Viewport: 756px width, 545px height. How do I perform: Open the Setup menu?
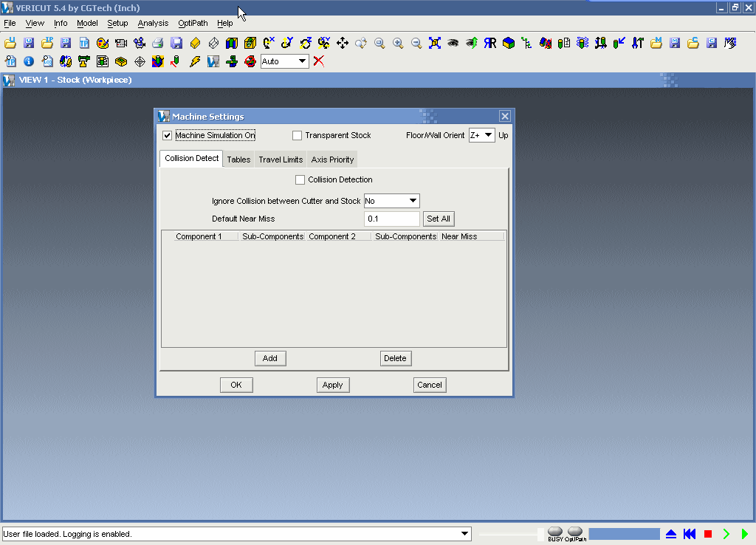(117, 23)
